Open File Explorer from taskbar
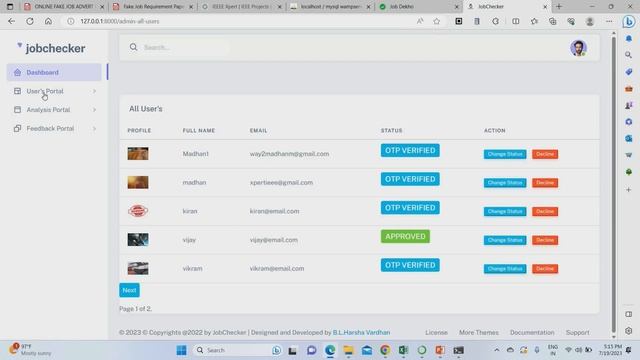Image resolution: width=640 pixels, height=360 pixels. pos(348,350)
